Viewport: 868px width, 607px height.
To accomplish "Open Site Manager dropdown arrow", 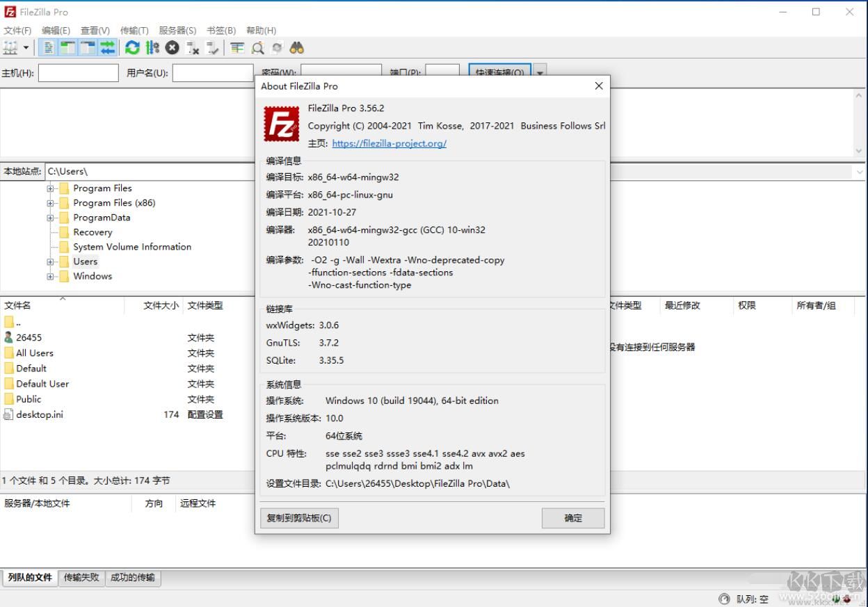I will point(26,48).
